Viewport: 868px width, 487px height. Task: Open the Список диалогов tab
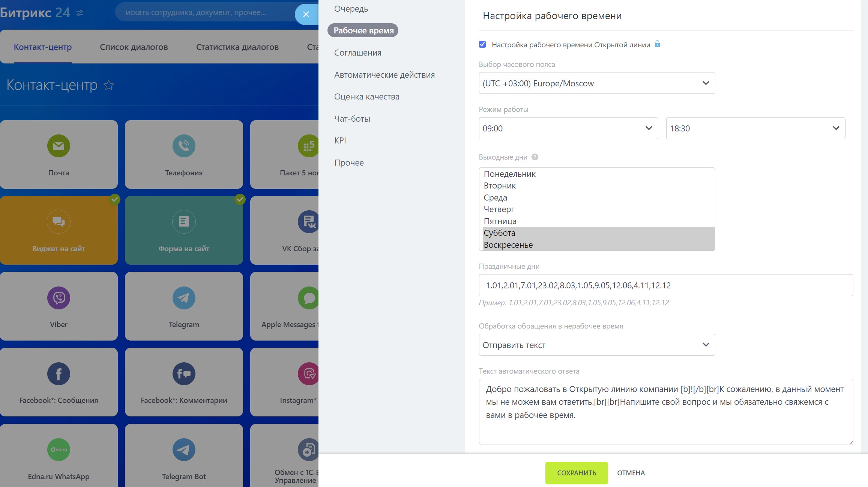pos(134,47)
